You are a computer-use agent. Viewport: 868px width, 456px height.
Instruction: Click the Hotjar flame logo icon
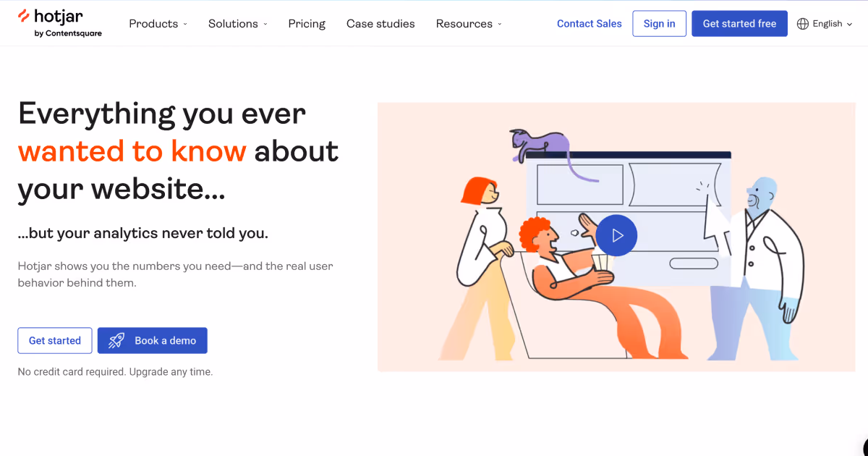click(24, 16)
